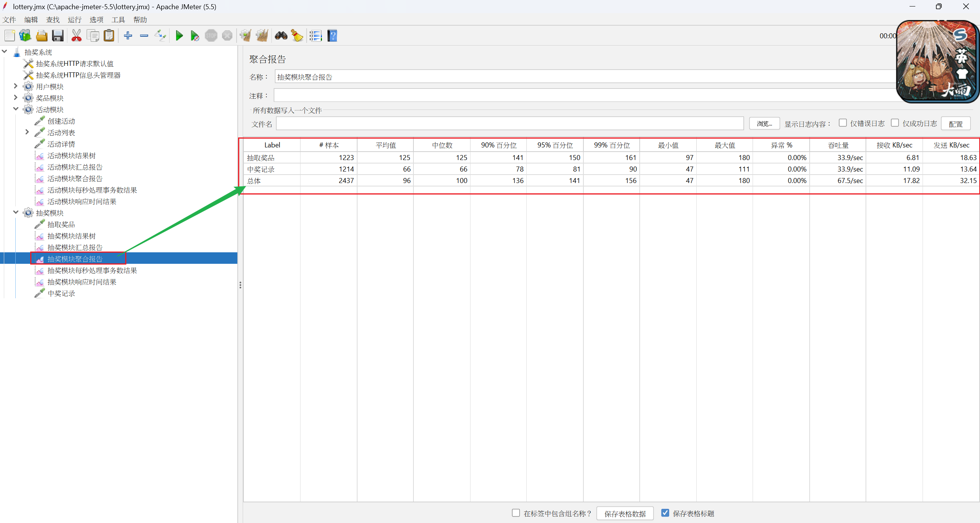This screenshot has height=523, width=980.
Task: Open the Help question mark icon
Action: 332,36
